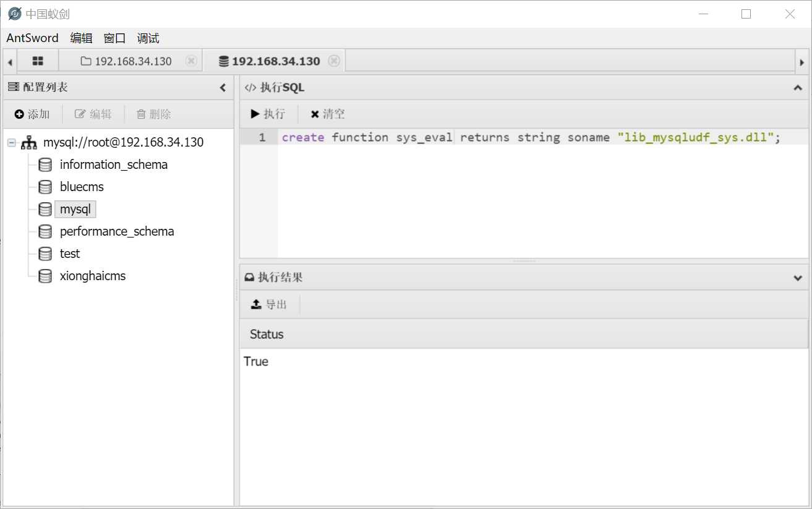812x509 pixels.
Task: Select the test database
Action: 70,254
